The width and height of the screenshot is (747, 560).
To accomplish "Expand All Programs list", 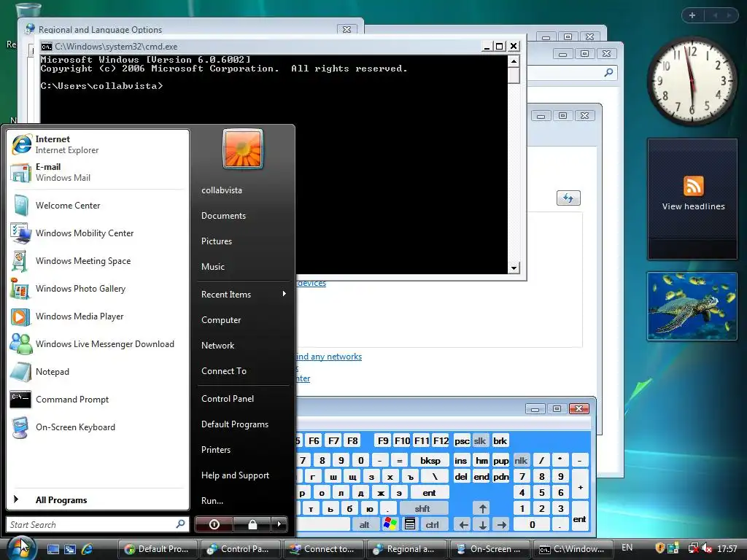I will click(98, 500).
